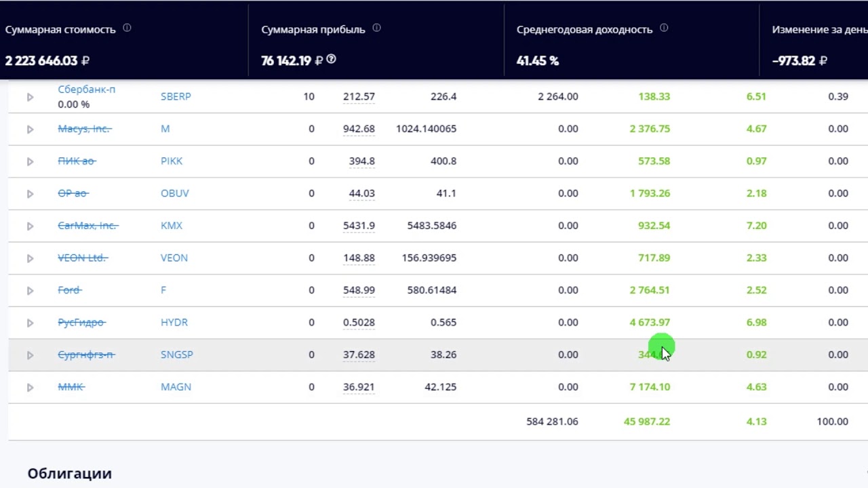Open the Macys, Inc. link
Viewport: 868px width, 488px height.
tap(85, 129)
